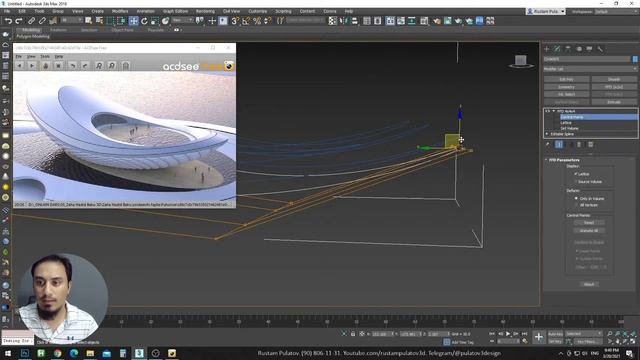The height and width of the screenshot is (360, 640).
Task: Click the object color swatch
Action: point(635,59)
